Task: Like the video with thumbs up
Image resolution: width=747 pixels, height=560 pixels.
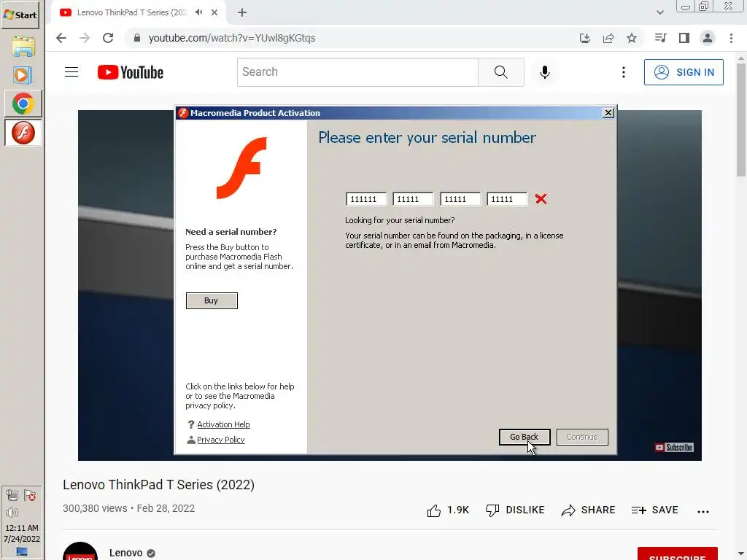Action: tap(448, 510)
